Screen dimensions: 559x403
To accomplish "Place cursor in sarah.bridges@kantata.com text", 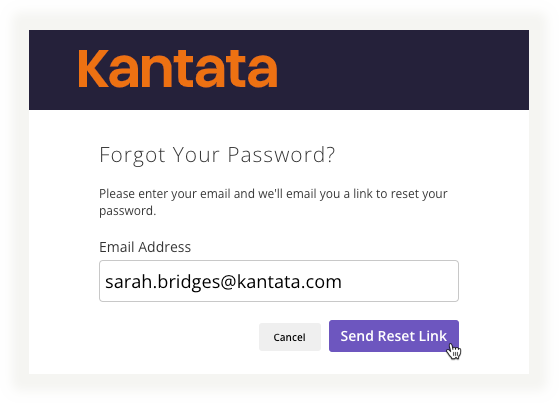I will tap(223, 282).
